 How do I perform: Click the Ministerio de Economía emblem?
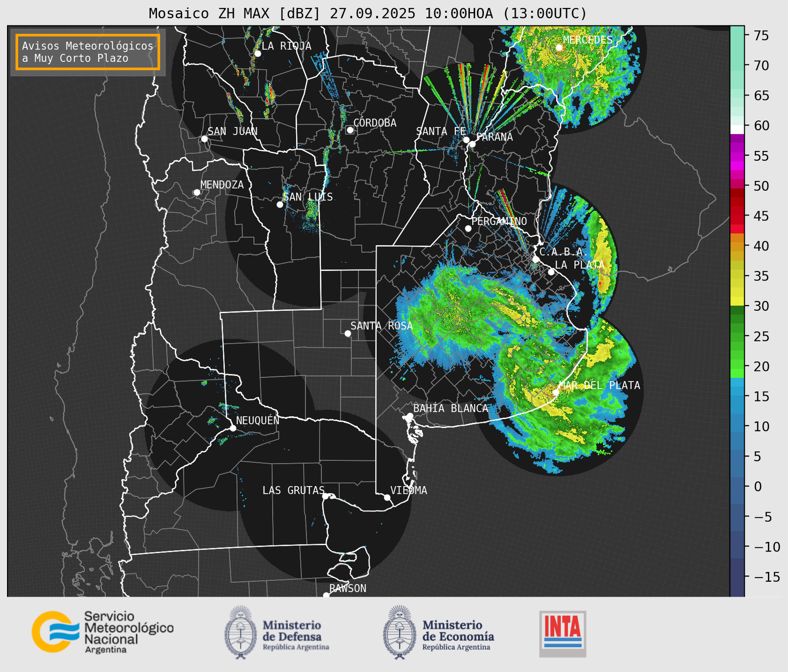[x=400, y=632]
